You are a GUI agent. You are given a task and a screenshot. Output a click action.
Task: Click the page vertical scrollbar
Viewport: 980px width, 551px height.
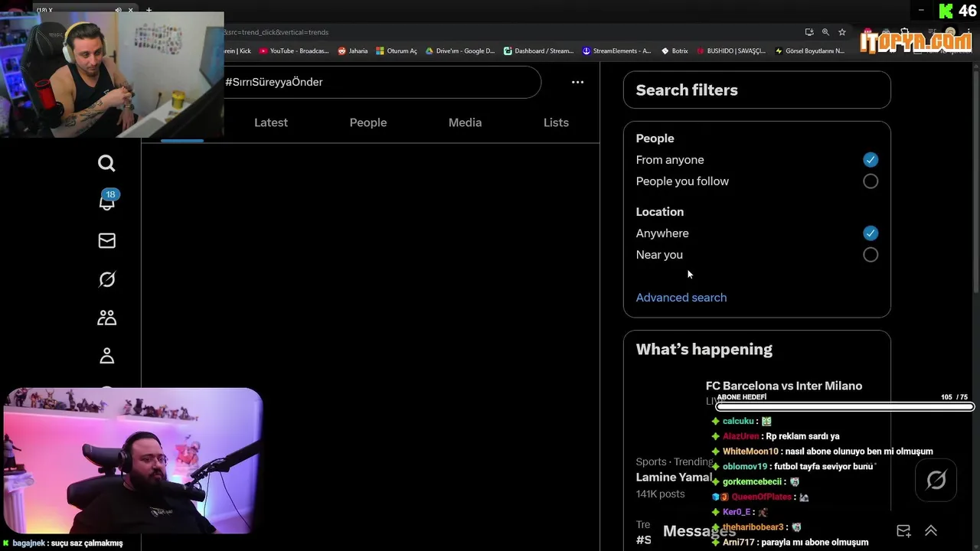pyautogui.click(x=975, y=184)
